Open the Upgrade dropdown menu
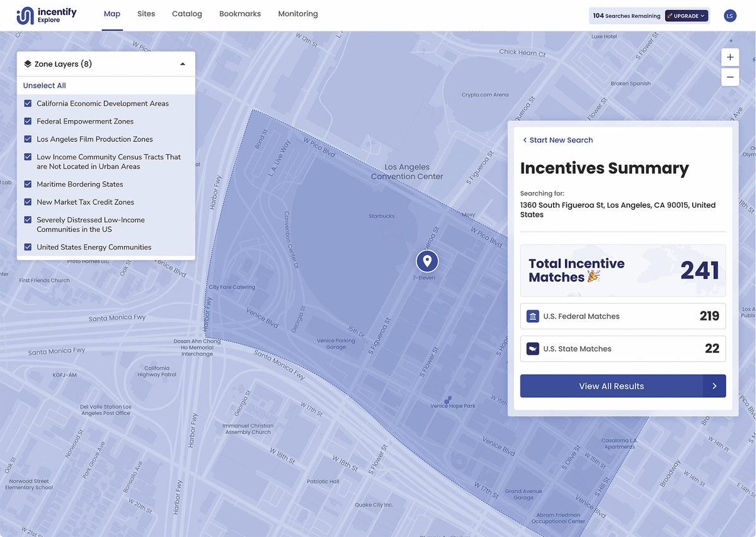 [x=686, y=16]
